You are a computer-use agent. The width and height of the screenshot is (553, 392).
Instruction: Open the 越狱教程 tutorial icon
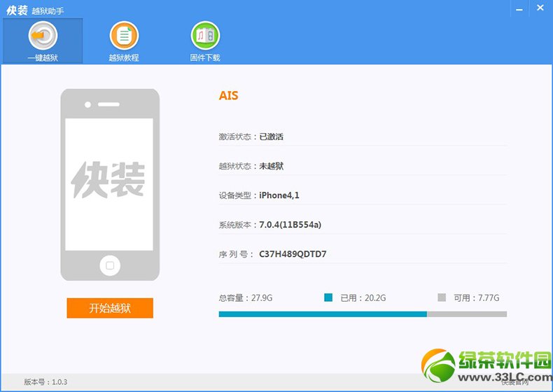(124, 41)
